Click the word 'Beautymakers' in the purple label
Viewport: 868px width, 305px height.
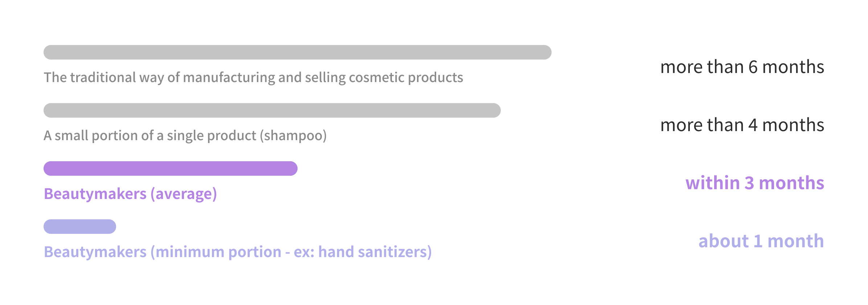click(95, 194)
